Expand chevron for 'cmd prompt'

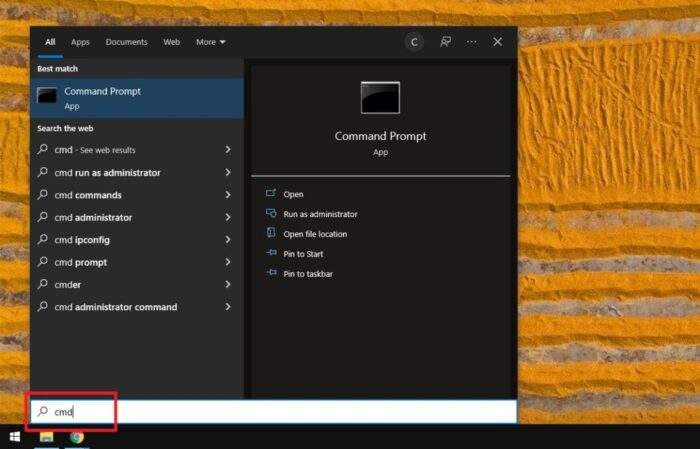click(228, 262)
